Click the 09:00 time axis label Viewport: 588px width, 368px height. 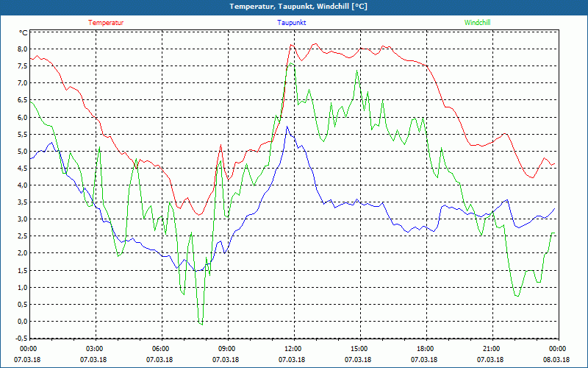click(x=227, y=349)
